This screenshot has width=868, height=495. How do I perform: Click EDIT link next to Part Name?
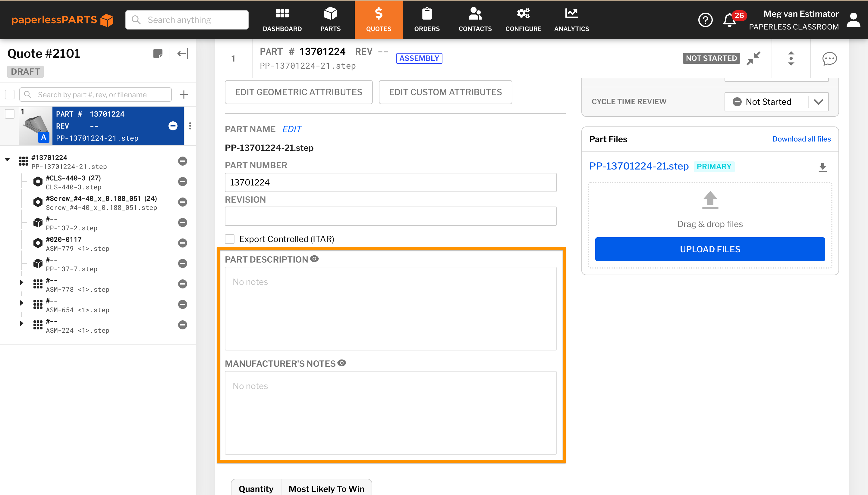point(292,129)
